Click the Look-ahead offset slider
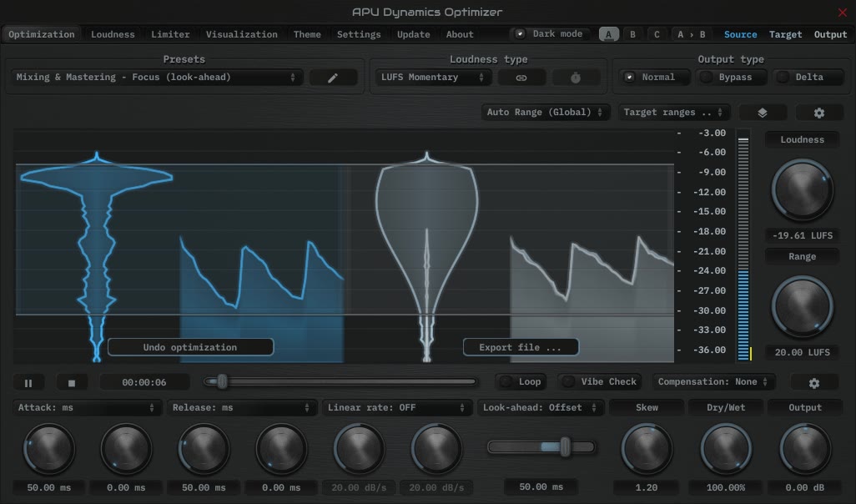 [x=541, y=447]
